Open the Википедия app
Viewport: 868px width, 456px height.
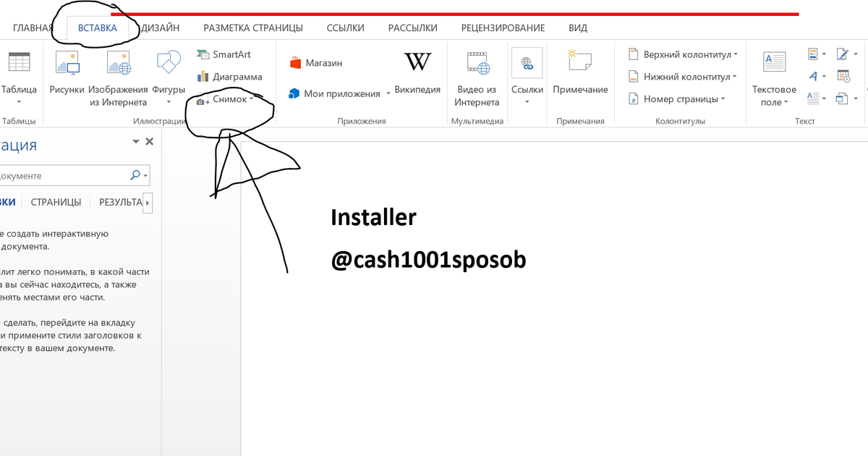pos(417,72)
